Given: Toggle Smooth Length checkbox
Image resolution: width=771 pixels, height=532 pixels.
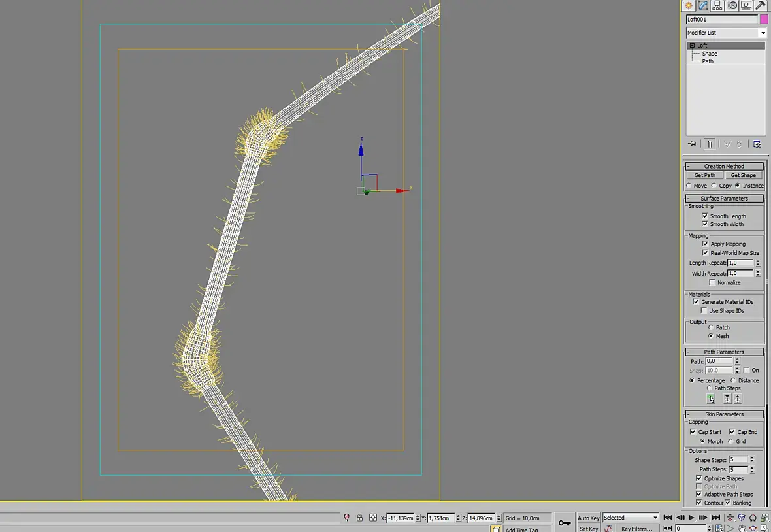Looking at the screenshot, I should click(x=704, y=216).
